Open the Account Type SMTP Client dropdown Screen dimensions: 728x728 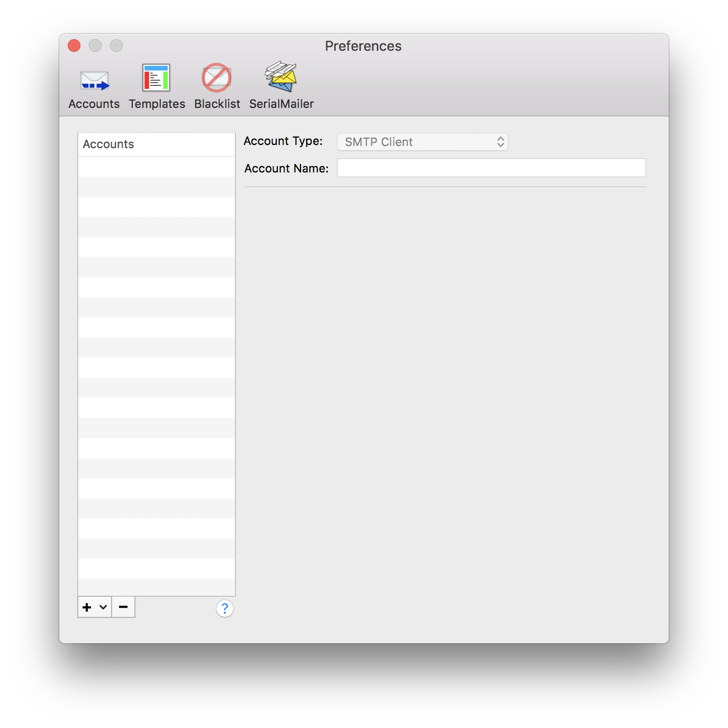[423, 142]
